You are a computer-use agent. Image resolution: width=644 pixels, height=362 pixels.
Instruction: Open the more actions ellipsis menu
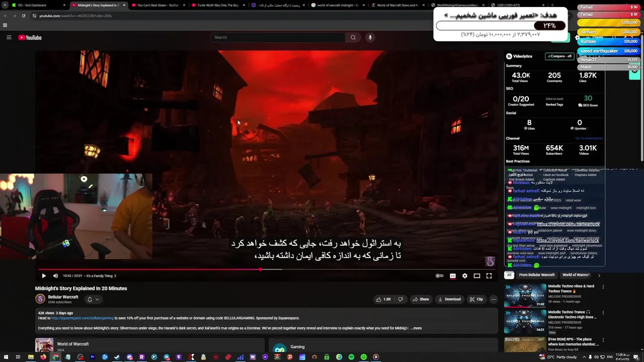pyautogui.click(x=493, y=299)
